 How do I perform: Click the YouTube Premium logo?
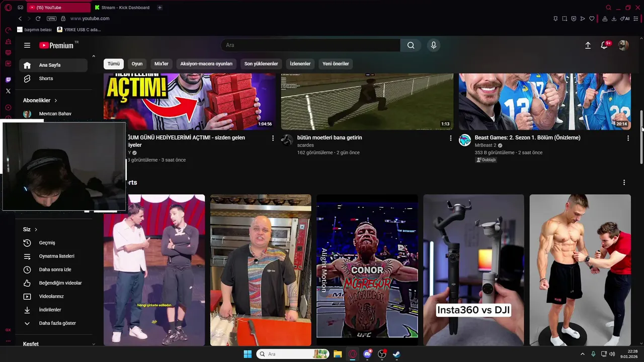pyautogui.click(x=57, y=45)
